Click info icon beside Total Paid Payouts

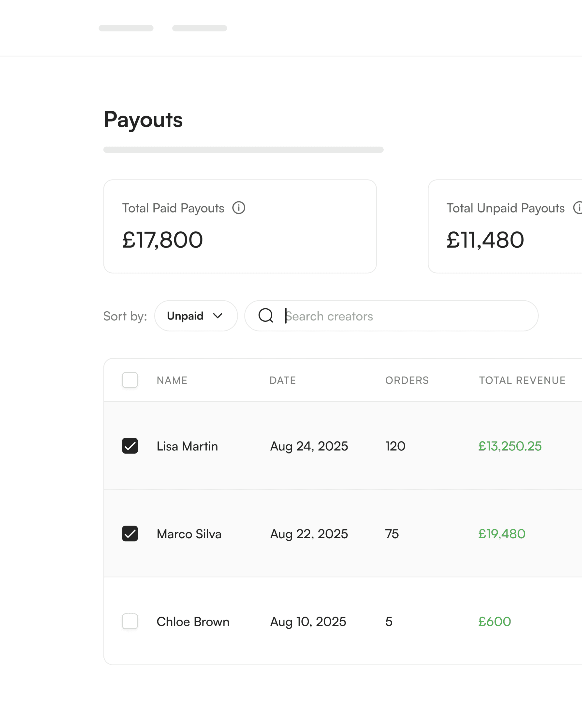(239, 208)
